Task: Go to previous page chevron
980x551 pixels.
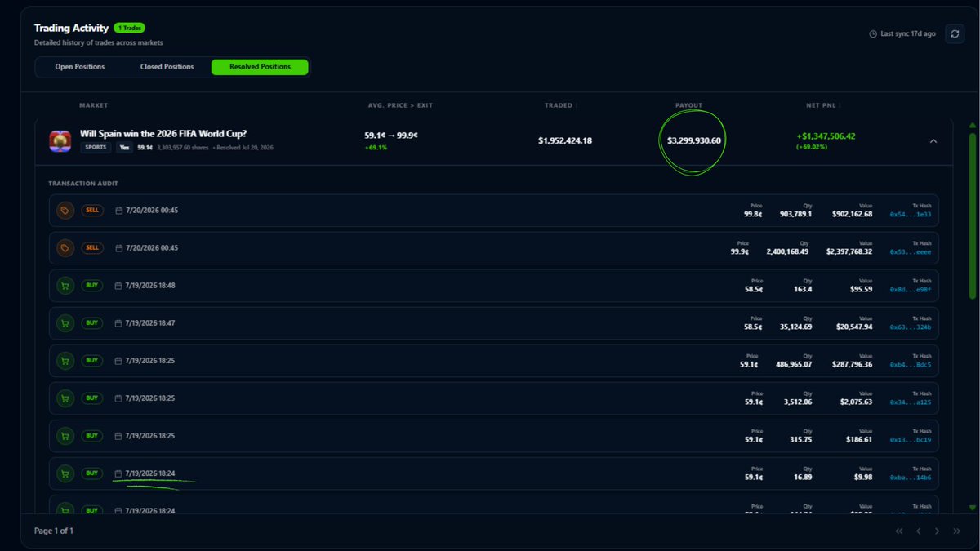Action: pyautogui.click(x=918, y=531)
